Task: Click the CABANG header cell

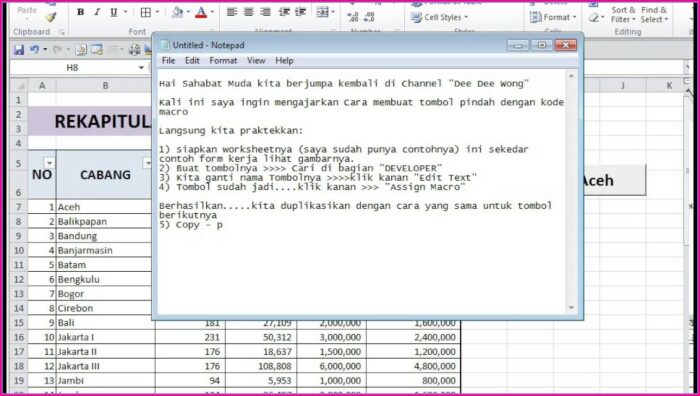Action: coord(105,175)
